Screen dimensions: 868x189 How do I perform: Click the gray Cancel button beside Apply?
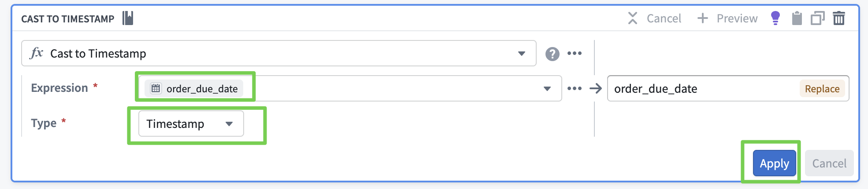(829, 163)
